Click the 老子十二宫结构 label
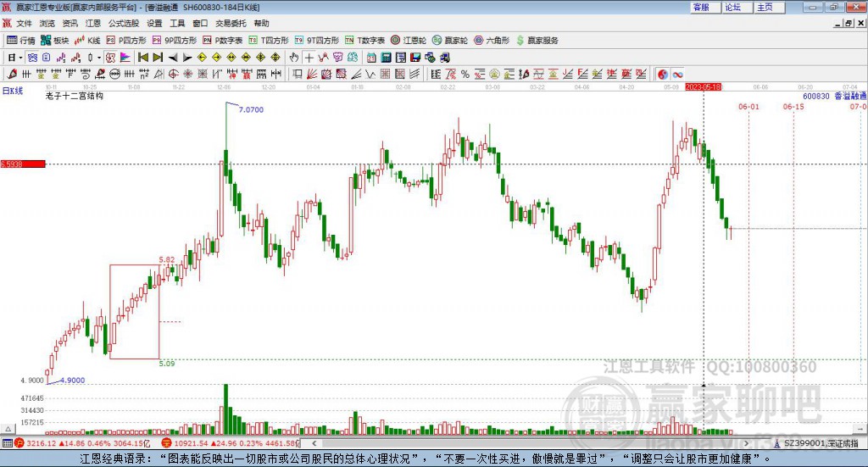868x467 pixels. click(75, 96)
